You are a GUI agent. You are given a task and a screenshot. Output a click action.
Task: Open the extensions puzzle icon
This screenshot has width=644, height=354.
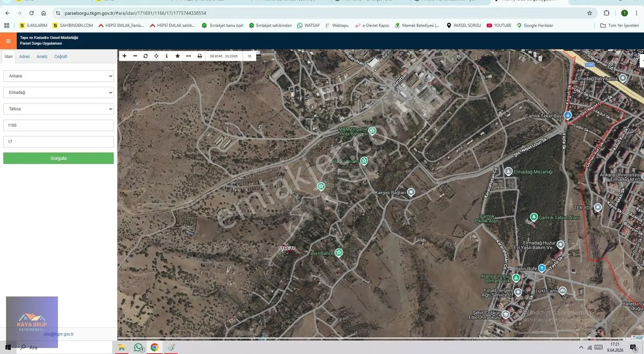click(607, 13)
